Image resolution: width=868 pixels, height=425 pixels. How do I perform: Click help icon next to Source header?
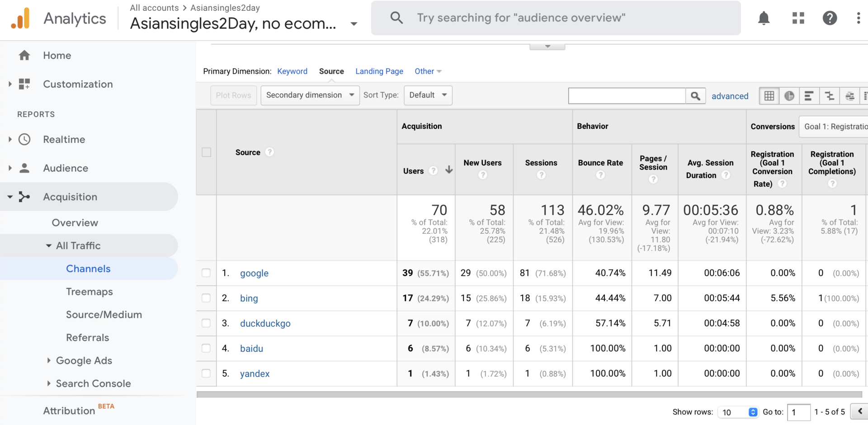(269, 152)
